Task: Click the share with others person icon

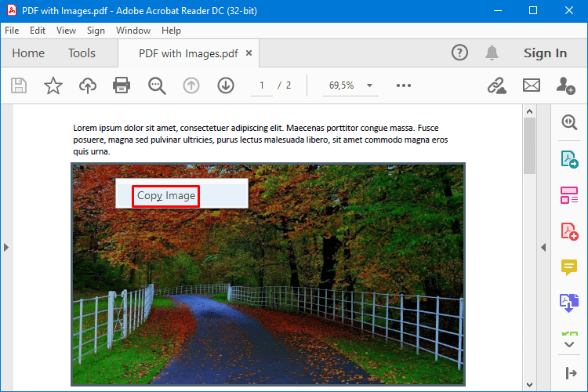Action: (565, 85)
